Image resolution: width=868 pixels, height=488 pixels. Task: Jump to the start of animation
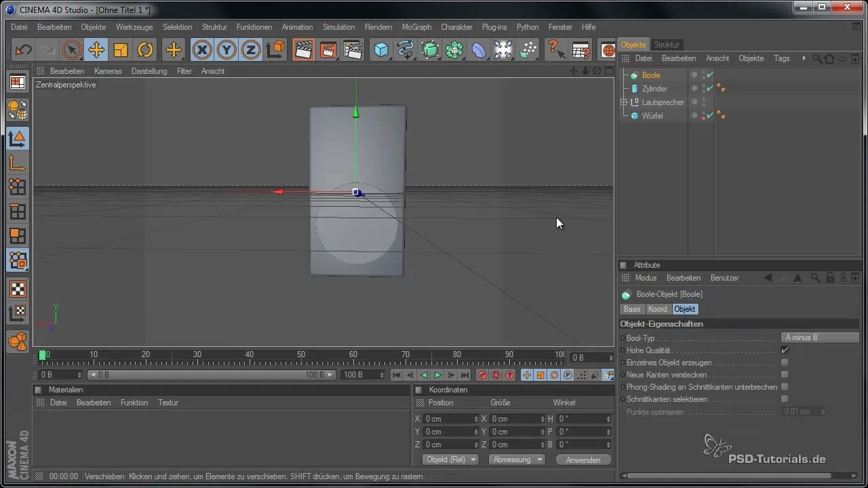(x=397, y=375)
